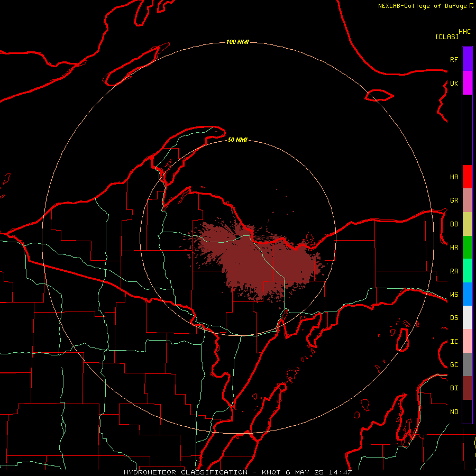Click the RF purple legend swatch
476x476 pixels.
467,59
